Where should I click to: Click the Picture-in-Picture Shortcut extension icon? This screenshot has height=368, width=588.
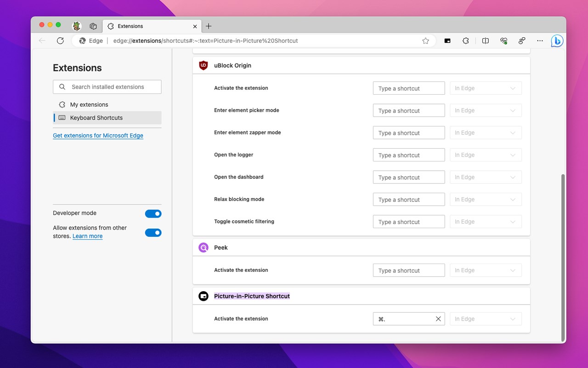click(x=204, y=296)
